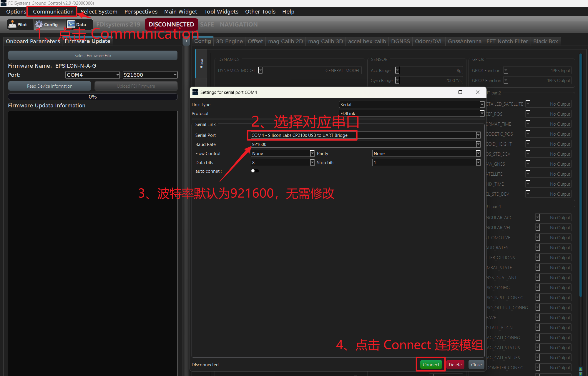Click Read Device Information button

tap(49, 86)
